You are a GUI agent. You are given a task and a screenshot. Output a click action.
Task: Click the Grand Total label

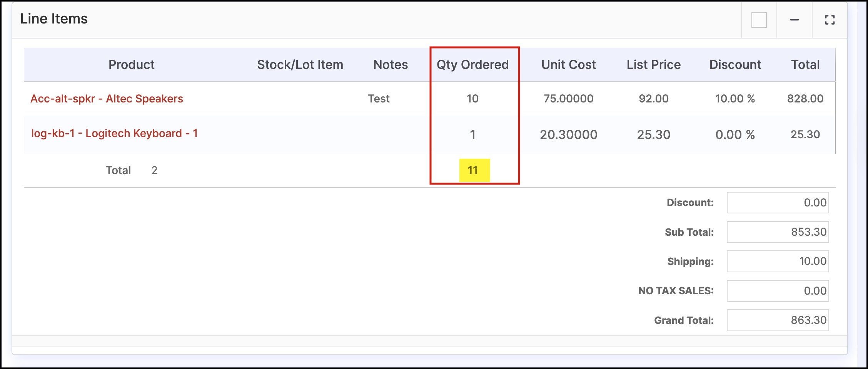(684, 320)
